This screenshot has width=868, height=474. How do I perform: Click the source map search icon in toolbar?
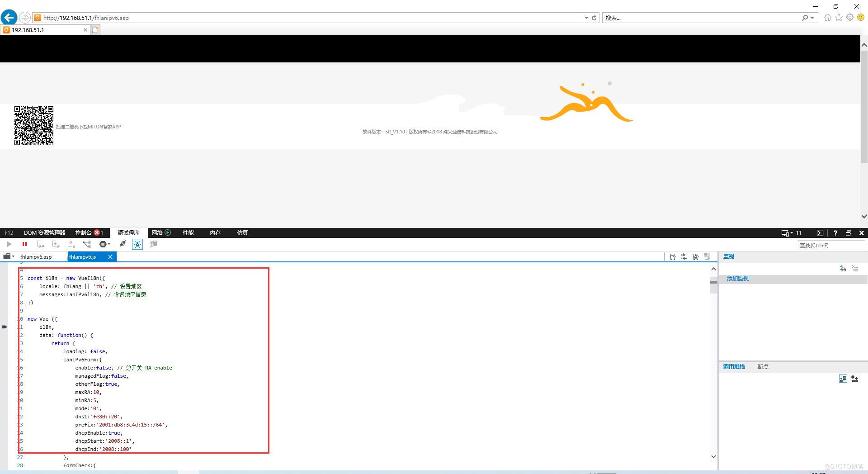(x=153, y=244)
